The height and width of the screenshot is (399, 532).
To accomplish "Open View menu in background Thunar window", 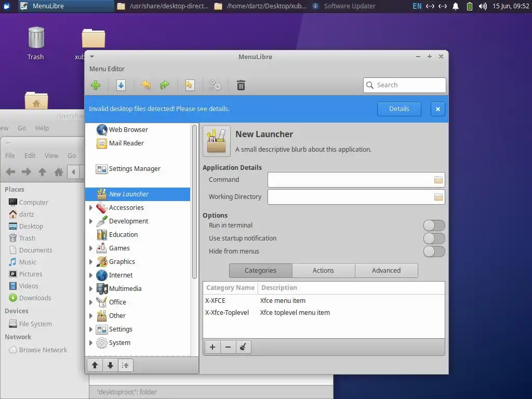I will tap(51, 156).
